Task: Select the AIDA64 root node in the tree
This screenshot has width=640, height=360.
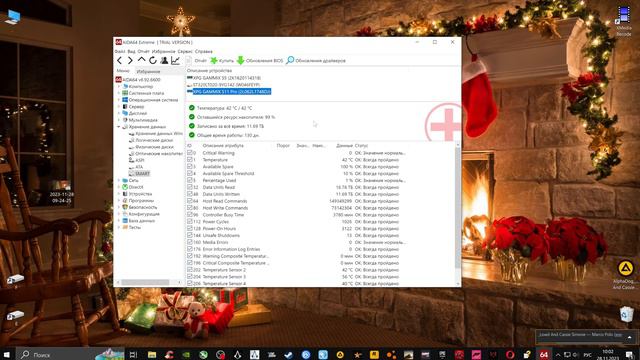Action: tap(141, 80)
